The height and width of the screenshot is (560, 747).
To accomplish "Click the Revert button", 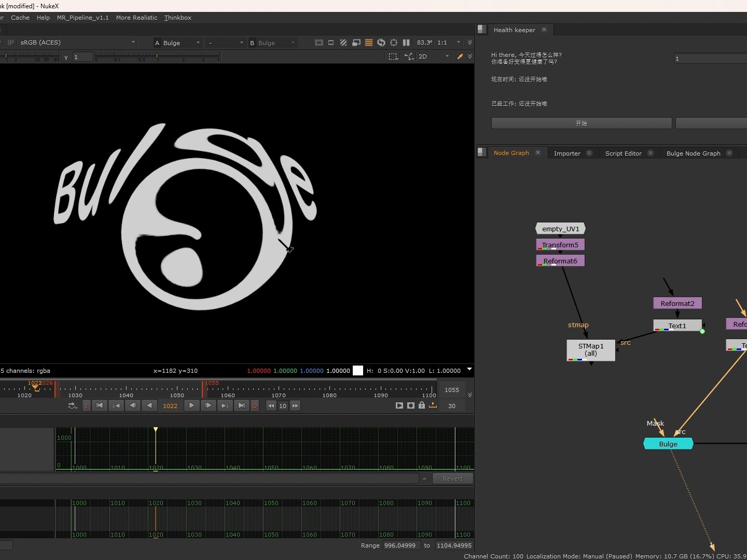I will pos(452,479).
